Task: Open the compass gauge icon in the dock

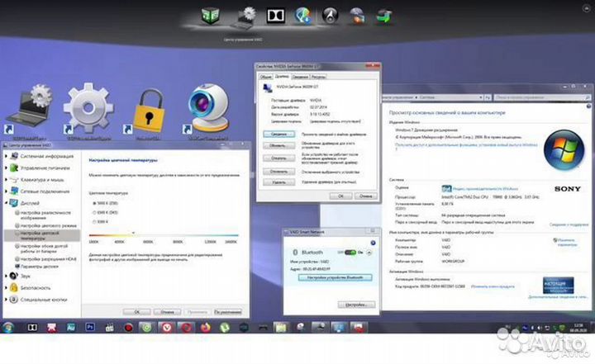Action: (330, 16)
